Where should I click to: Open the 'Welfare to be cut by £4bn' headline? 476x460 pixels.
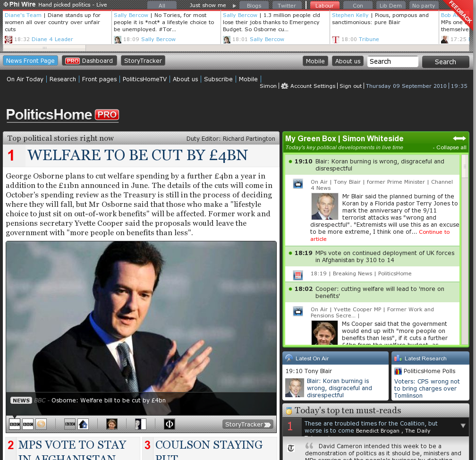137,155
